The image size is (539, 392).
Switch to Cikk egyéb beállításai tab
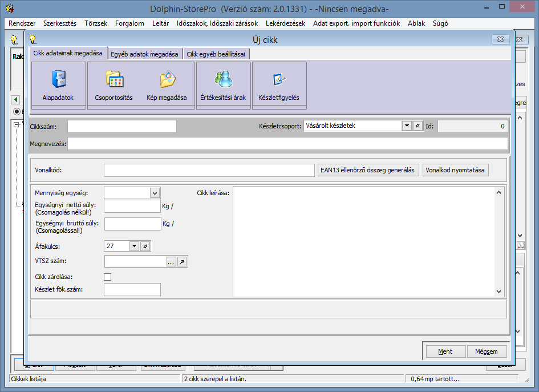(x=216, y=54)
